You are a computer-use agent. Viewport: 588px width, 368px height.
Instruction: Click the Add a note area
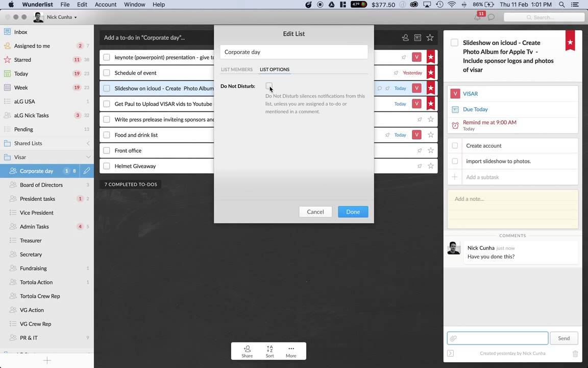pos(512,209)
